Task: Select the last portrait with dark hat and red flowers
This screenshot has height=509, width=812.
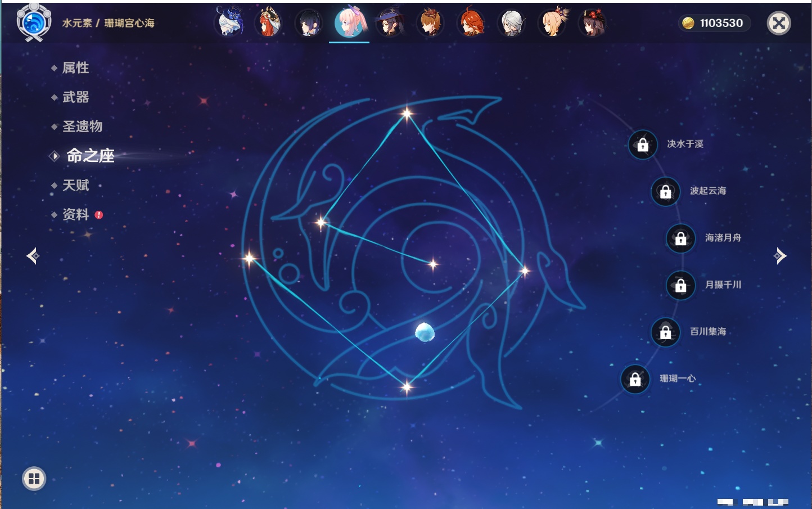Action: (x=593, y=22)
